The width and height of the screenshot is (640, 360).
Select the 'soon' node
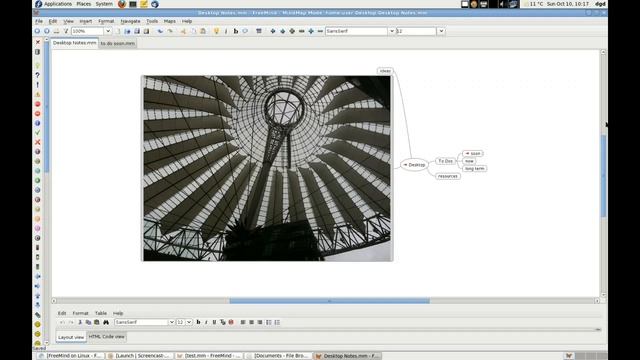point(473,153)
